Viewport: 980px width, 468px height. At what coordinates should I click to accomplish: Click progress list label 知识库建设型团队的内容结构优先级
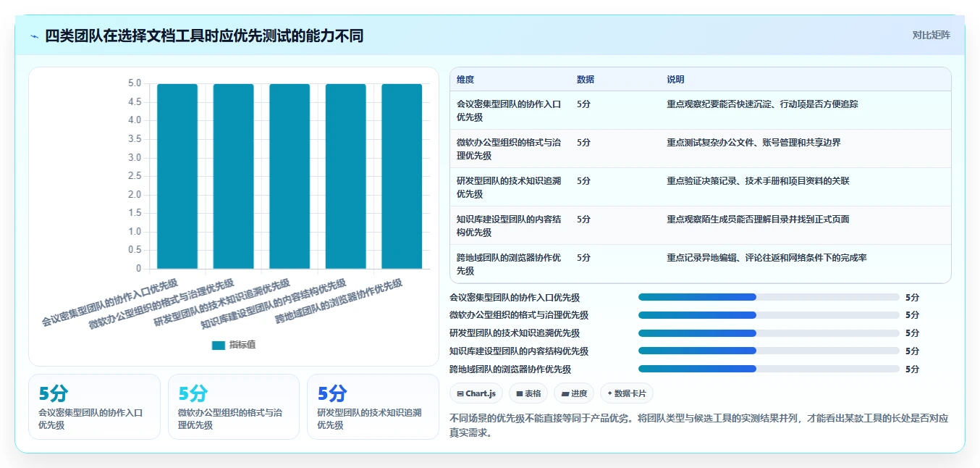519,351
